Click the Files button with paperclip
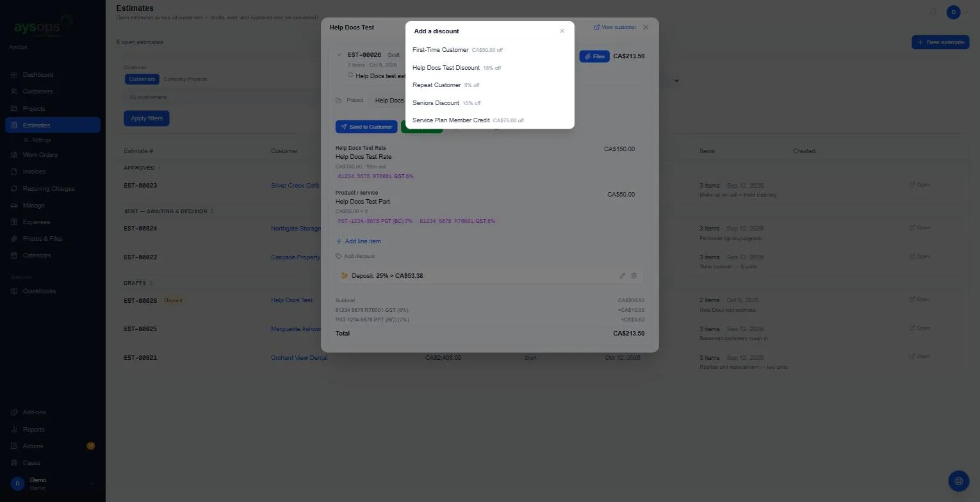 (x=594, y=56)
